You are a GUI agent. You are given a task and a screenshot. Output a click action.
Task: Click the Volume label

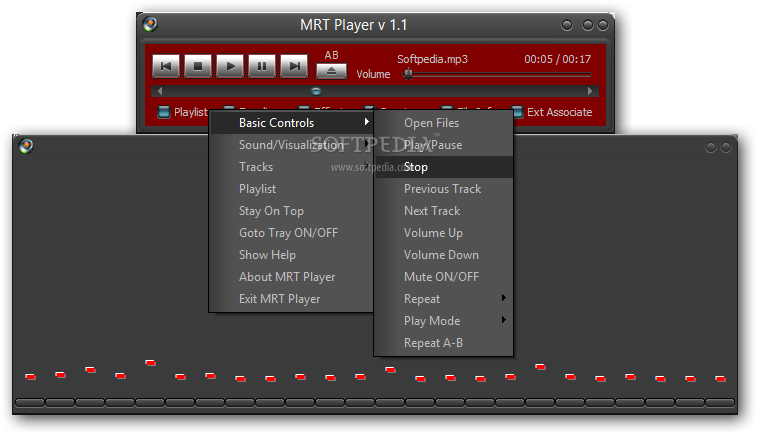pos(373,74)
